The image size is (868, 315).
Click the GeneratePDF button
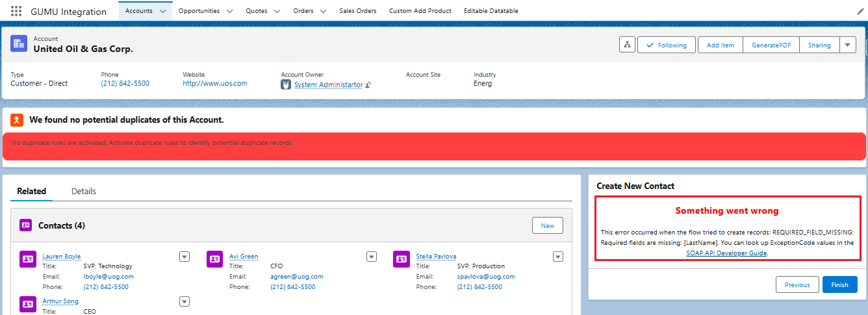click(x=771, y=45)
